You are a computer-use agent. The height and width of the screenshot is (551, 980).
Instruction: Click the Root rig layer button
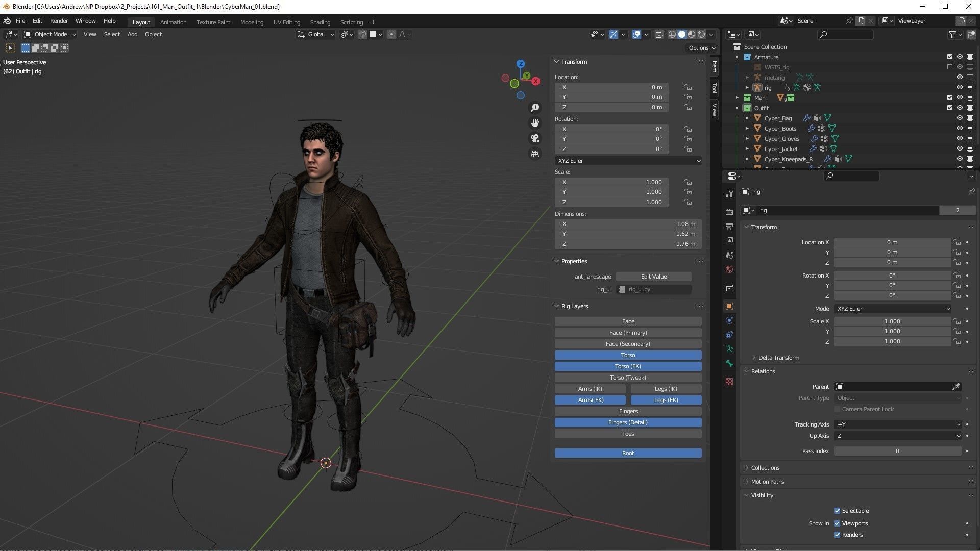(628, 453)
